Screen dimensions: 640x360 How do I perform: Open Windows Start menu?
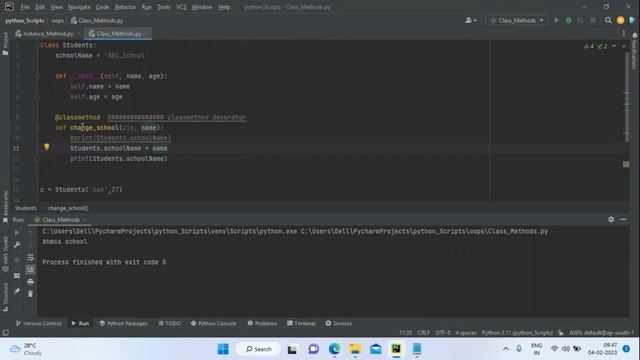[223, 349]
